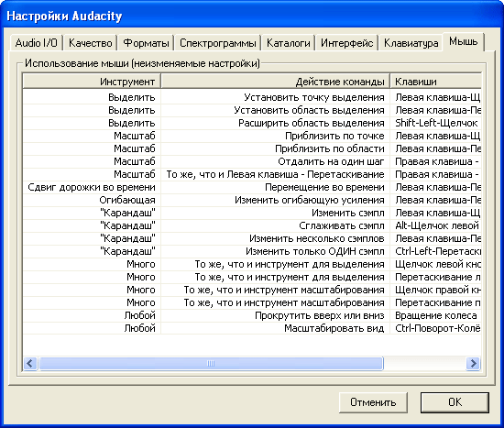
Task: Click the horizontal scrollbar thumb
Action: [211, 363]
